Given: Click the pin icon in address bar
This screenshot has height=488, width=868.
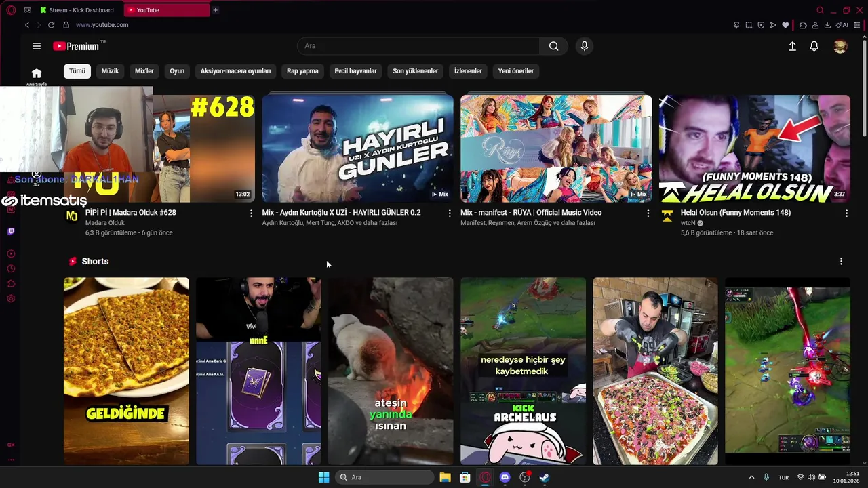Looking at the screenshot, I should tap(736, 25).
